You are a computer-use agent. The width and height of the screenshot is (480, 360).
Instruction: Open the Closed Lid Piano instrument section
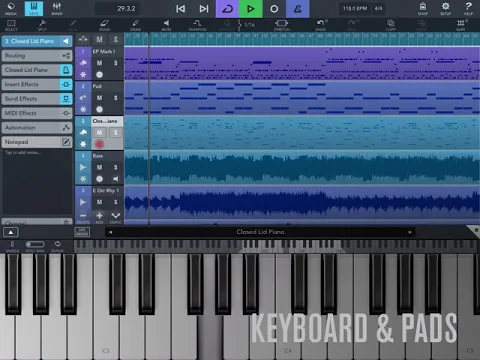click(37, 70)
